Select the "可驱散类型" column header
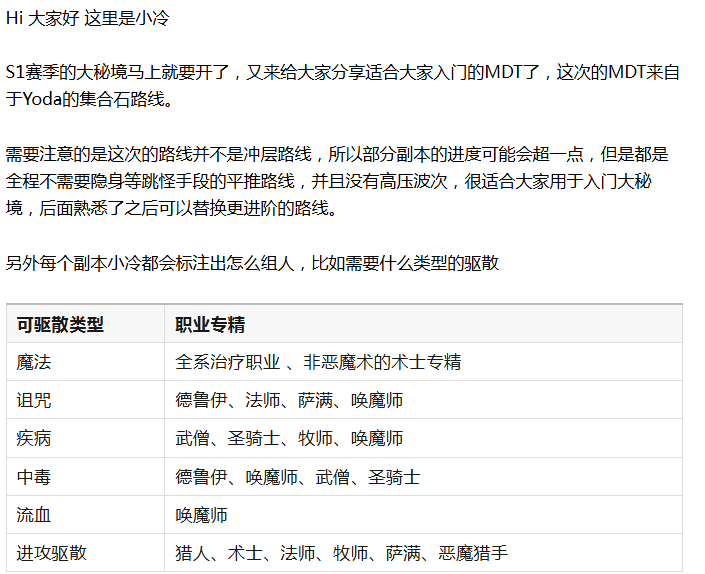Screen dimensions: 705x574 [60, 325]
